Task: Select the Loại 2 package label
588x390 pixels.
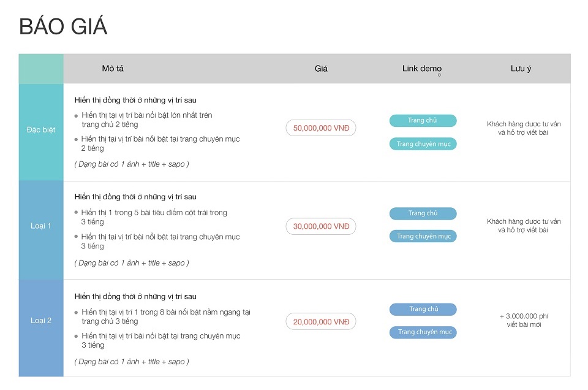Action: [x=41, y=321]
